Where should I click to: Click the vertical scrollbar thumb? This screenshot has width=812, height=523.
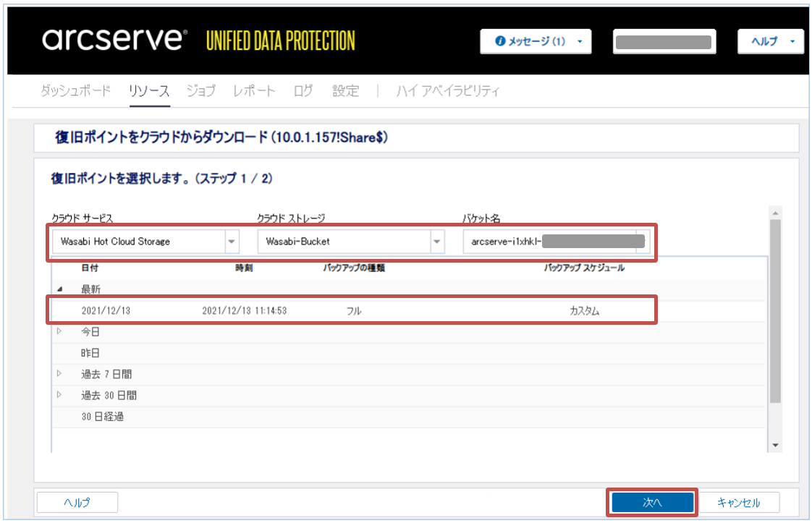(x=775, y=311)
